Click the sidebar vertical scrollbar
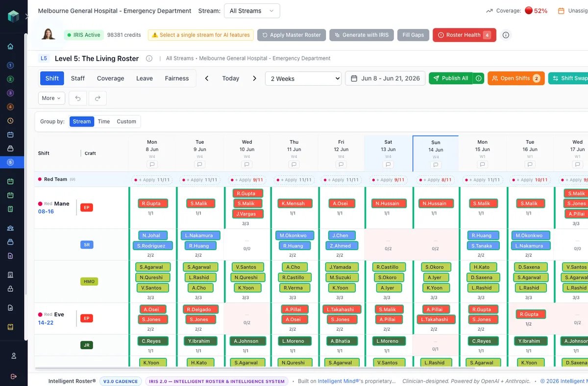588x386 pixels. click(x=26, y=186)
